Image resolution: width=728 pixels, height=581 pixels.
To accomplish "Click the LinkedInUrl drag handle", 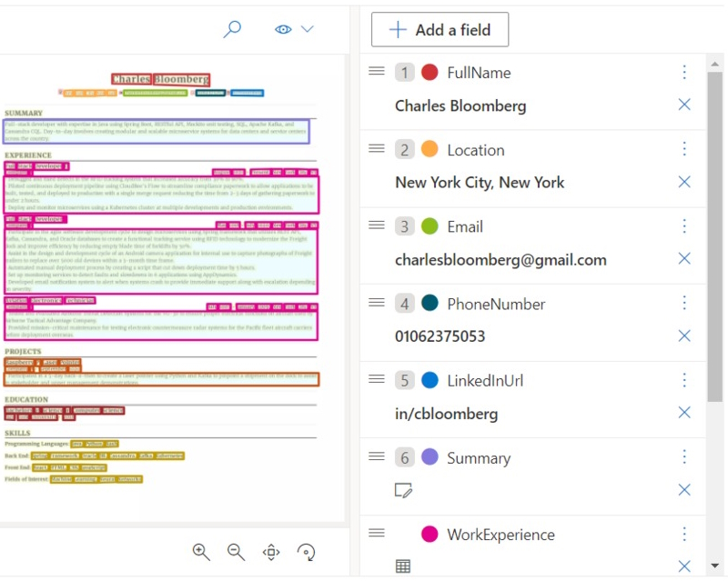I will pyautogui.click(x=377, y=379).
